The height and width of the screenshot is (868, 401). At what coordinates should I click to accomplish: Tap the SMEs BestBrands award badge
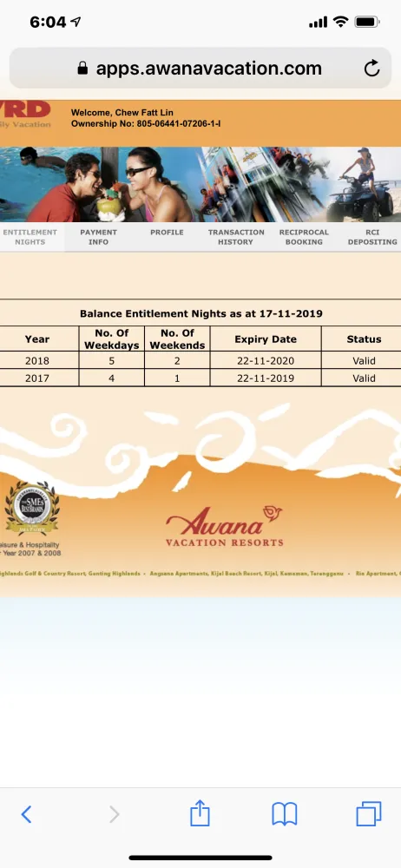(31, 508)
